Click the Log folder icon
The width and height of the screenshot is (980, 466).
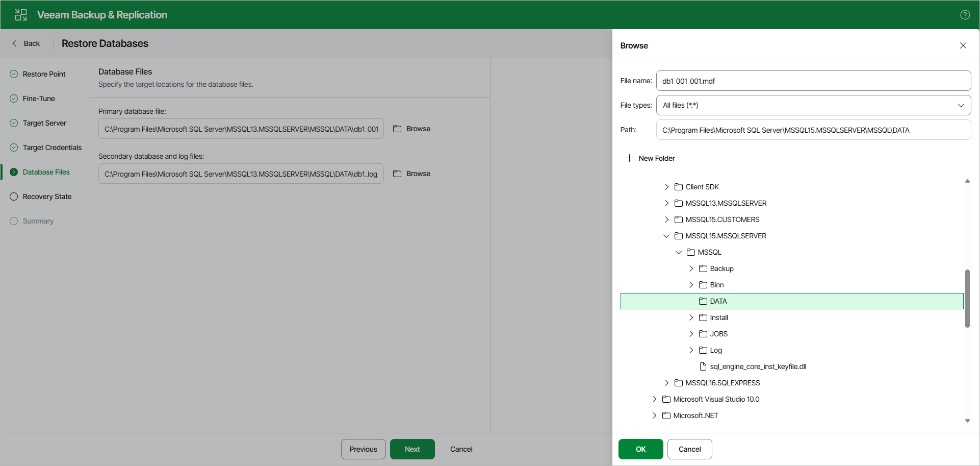[703, 350]
